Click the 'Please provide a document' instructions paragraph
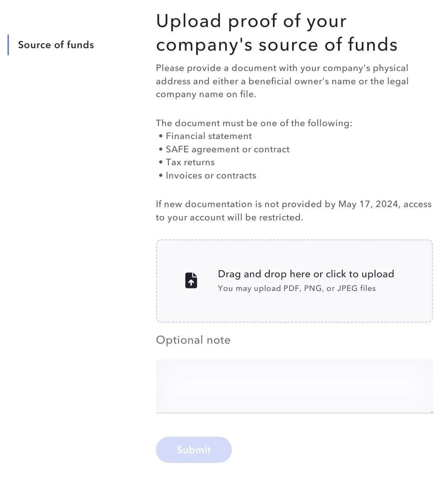448x486 pixels. pos(282,81)
